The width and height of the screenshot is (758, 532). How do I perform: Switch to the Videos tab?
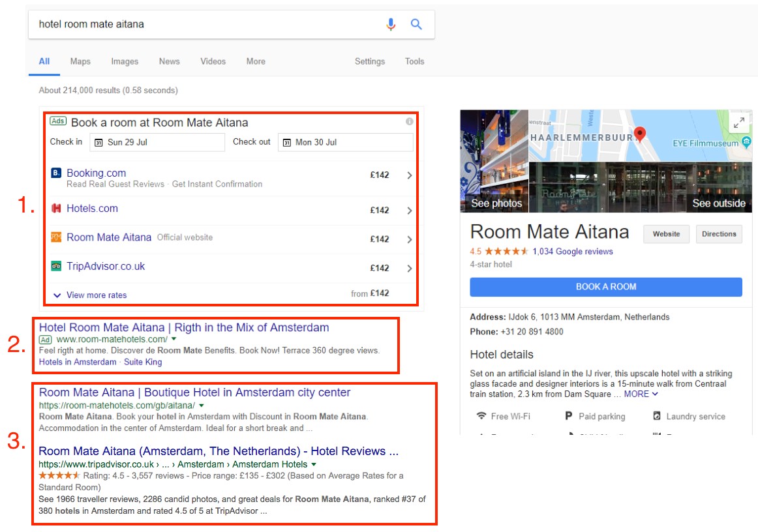pyautogui.click(x=213, y=61)
